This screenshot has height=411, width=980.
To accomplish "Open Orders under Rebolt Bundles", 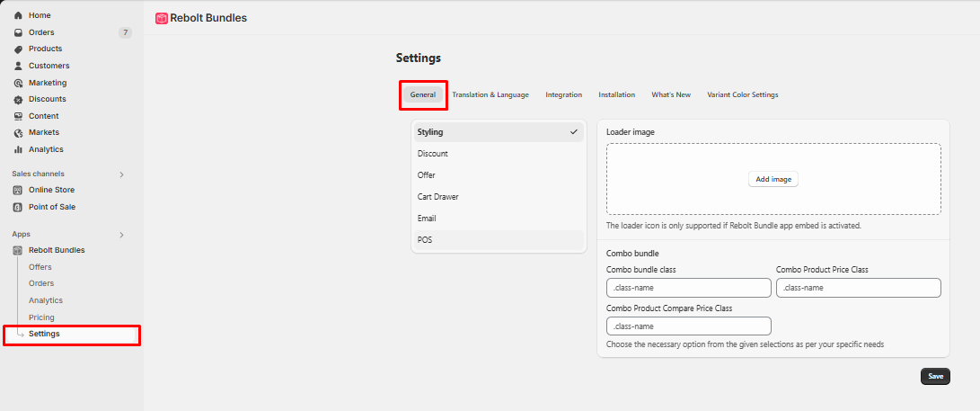I will [x=41, y=283].
